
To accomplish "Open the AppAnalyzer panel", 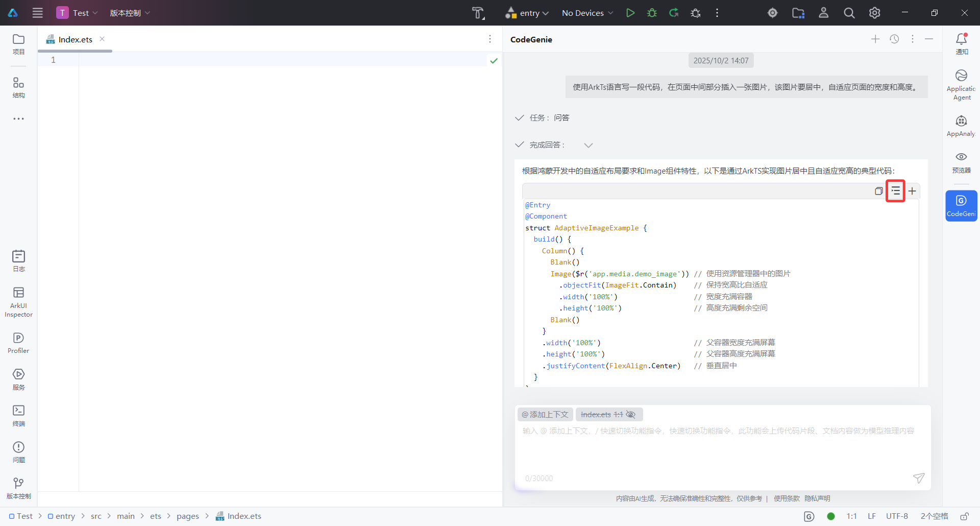I will [x=962, y=126].
